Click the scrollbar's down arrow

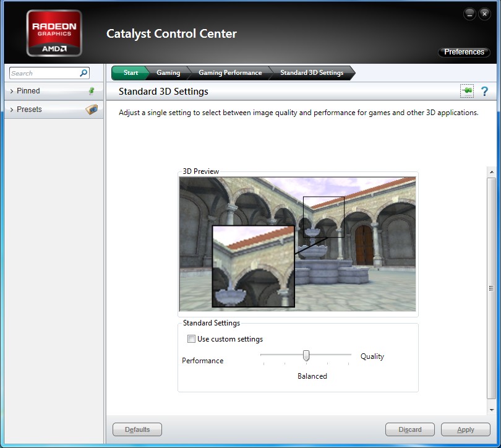coord(492,410)
